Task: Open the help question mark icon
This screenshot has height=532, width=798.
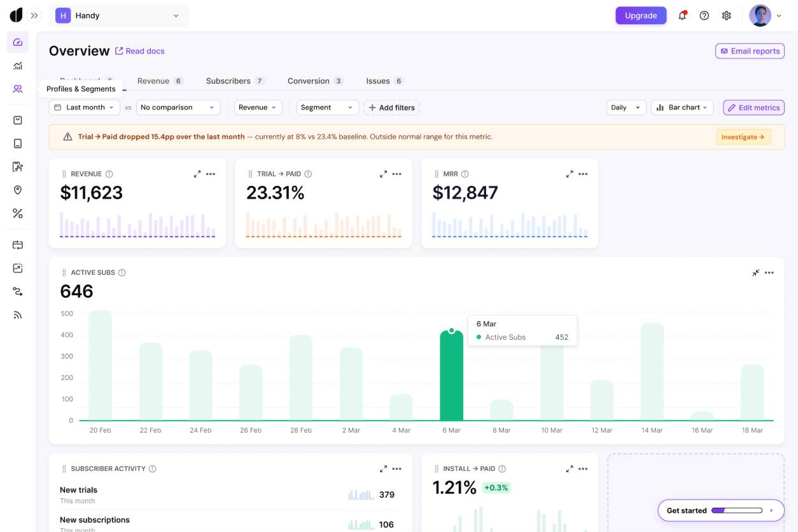Action: click(x=704, y=16)
